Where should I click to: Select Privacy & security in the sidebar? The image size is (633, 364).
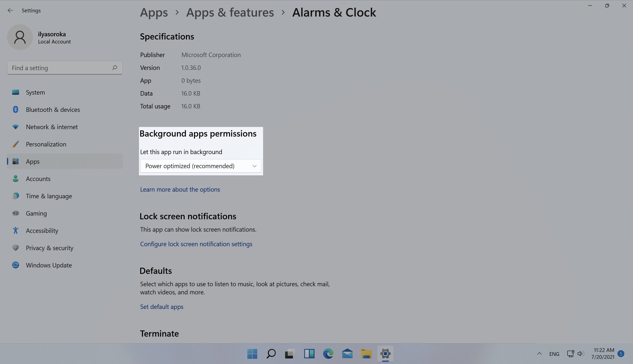click(x=49, y=248)
